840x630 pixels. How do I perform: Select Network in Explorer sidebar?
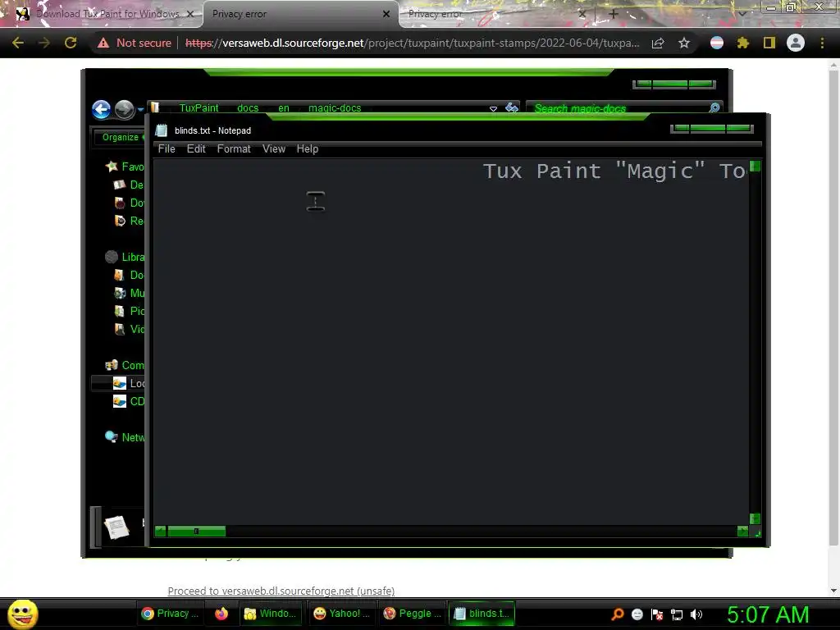(126, 437)
